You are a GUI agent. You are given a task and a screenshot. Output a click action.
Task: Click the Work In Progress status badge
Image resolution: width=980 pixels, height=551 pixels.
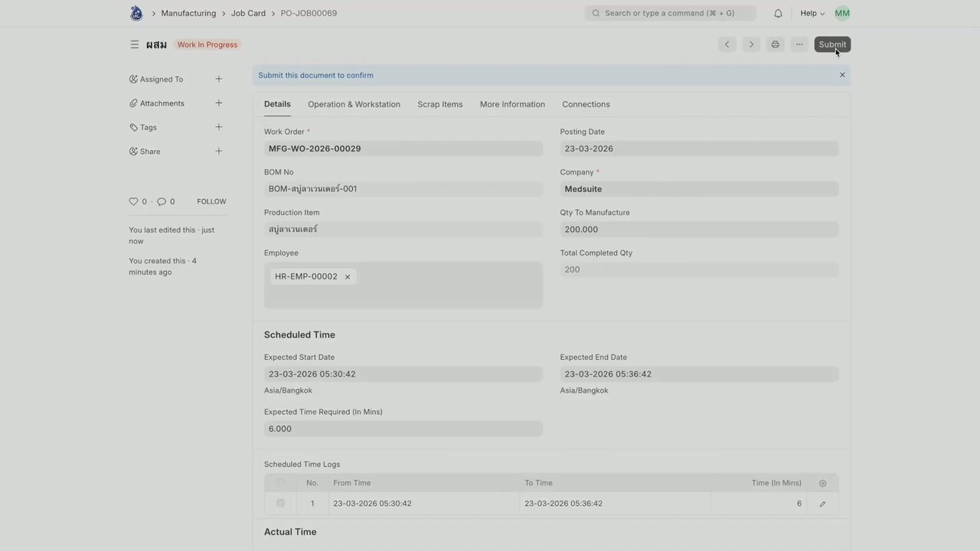pyautogui.click(x=207, y=44)
